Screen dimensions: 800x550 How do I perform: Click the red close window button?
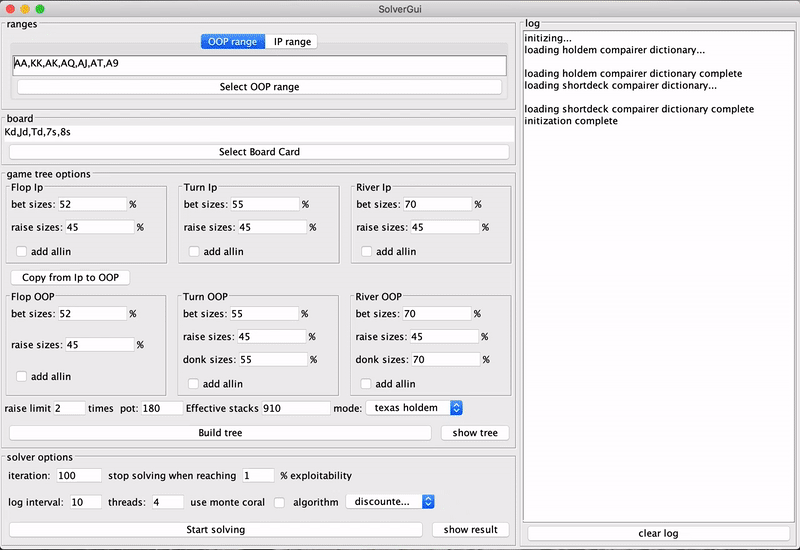[x=10, y=9]
